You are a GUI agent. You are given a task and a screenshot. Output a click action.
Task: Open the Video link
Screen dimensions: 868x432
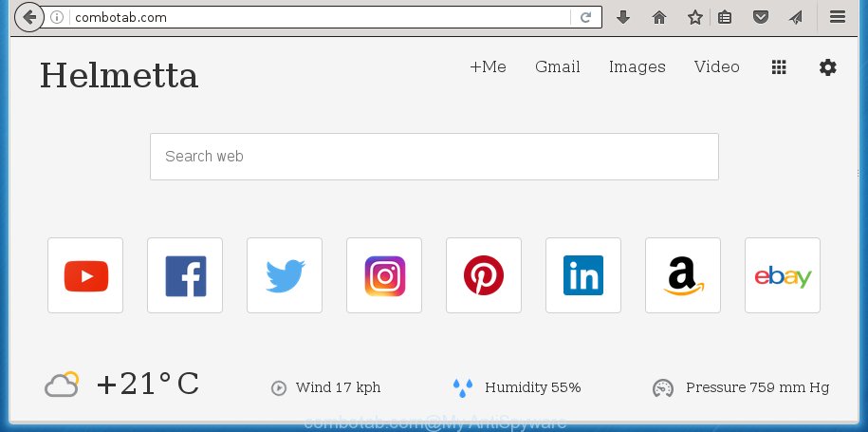717,67
